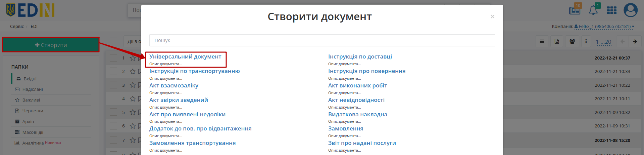The image size is (644, 155).
Task: Tick the select-all checkbox above the list
Action: coord(113,41)
